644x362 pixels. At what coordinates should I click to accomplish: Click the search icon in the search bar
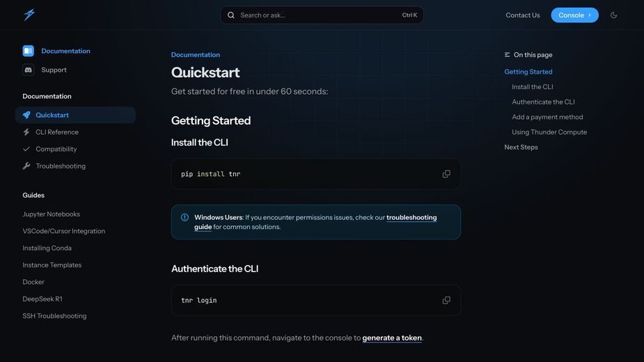tap(231, 15)
